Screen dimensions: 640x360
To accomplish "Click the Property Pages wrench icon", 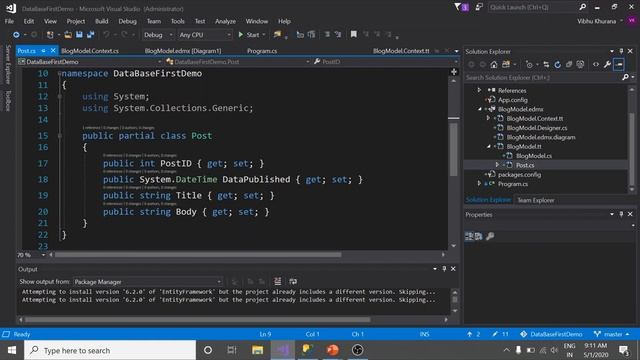I will pyautogui.click(x=490, y=236).
